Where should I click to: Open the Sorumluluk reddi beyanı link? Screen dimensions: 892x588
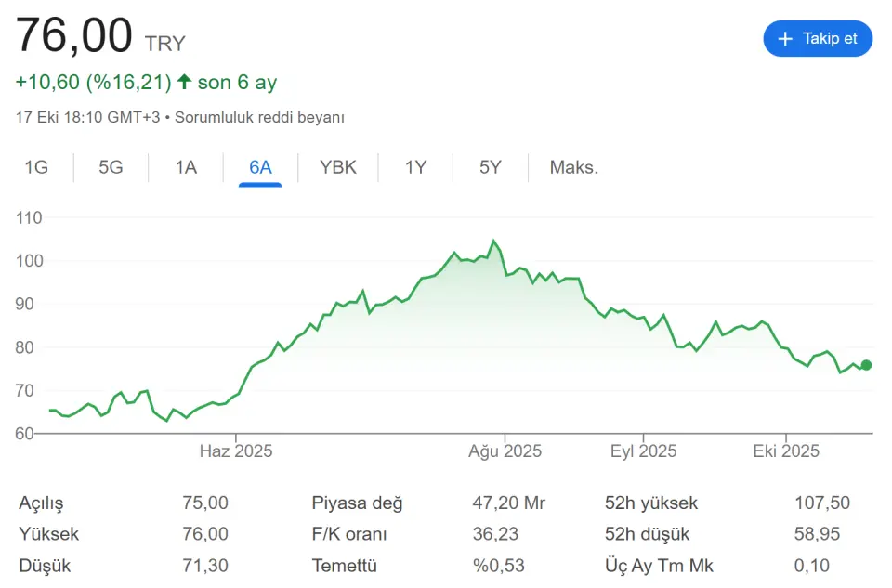point(260,118)
